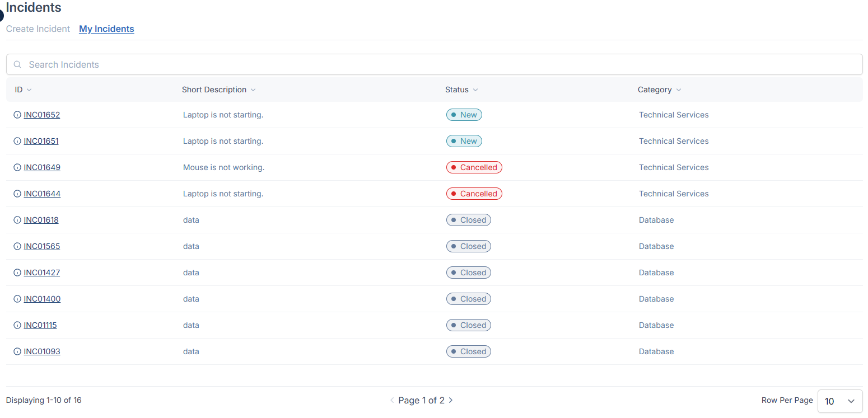The width and height of the screenshot is (868, 418).
Task: Click the Cancelled status badge for INC01649
Action: pyautogui.click(x=474, y=167)
